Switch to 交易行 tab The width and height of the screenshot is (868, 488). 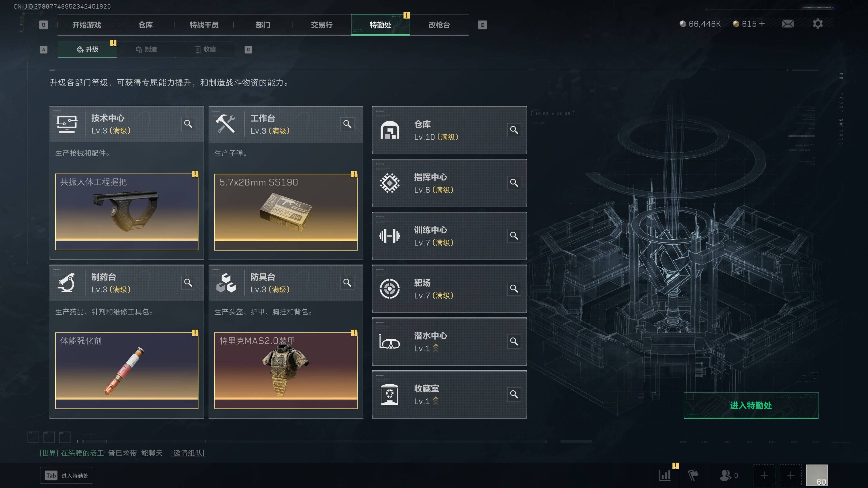(321, 25)
